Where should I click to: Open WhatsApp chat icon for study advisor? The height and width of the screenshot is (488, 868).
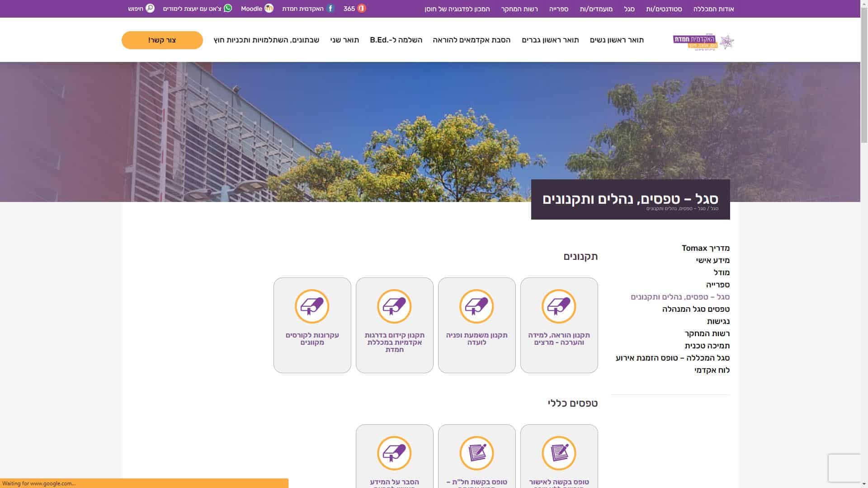(228, 9)
